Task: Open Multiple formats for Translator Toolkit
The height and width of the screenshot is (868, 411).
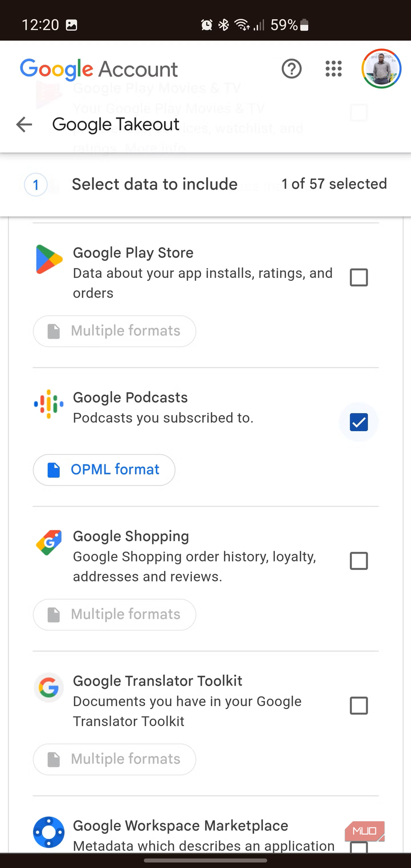Action: click(114, 759)
